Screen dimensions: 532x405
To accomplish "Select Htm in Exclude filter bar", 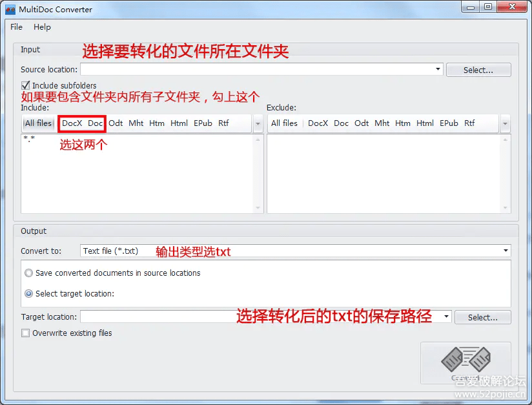I will [403, 123].
